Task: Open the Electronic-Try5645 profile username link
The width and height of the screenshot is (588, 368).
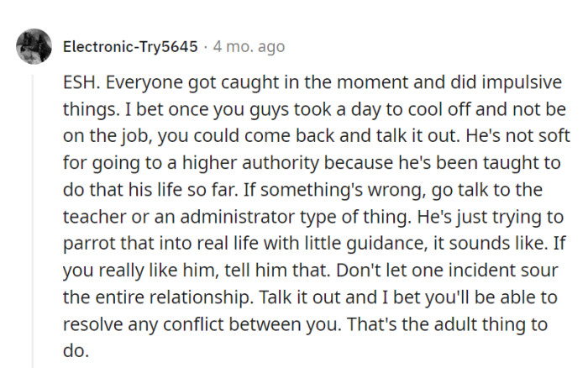Action: pos(129,46)
